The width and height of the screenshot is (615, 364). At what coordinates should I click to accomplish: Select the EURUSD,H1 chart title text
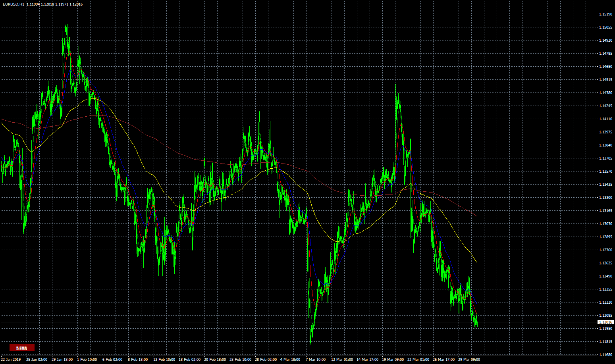(13, 4)
